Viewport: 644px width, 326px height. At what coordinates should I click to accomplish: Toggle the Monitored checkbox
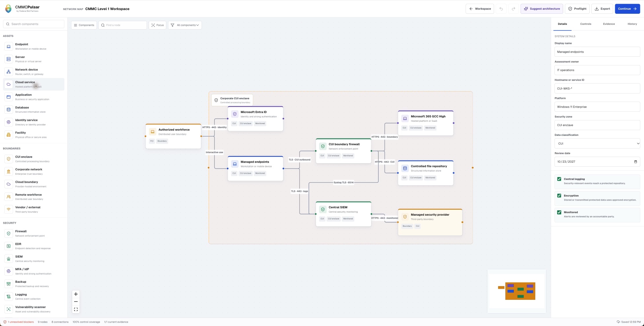(559, 212)
